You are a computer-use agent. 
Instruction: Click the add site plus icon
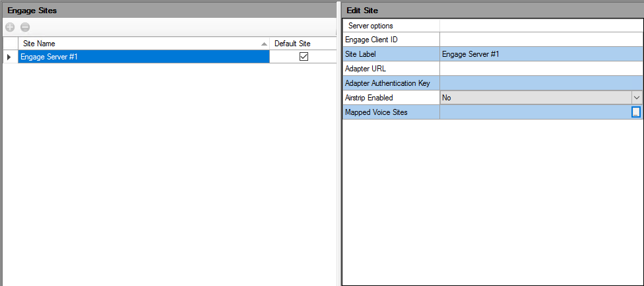coord(11,28)
